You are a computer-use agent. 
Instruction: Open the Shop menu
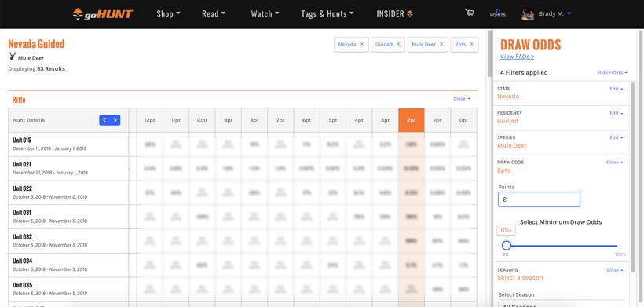pos(168,14)
